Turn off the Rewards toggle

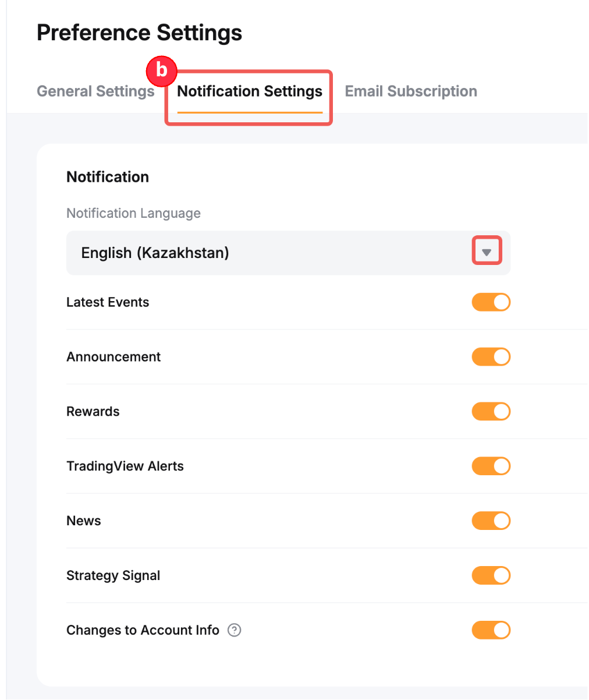[491, 412]
